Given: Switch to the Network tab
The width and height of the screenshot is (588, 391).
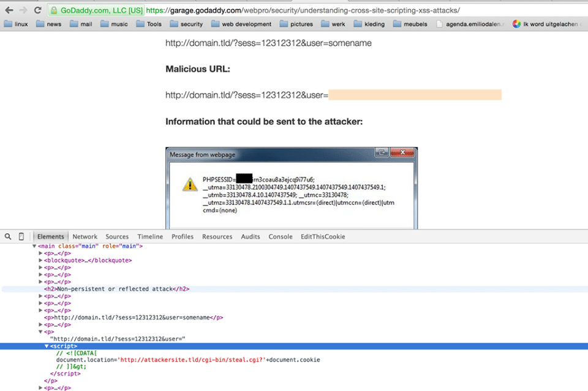Looking at the screenshot, I should coord(85,237).
